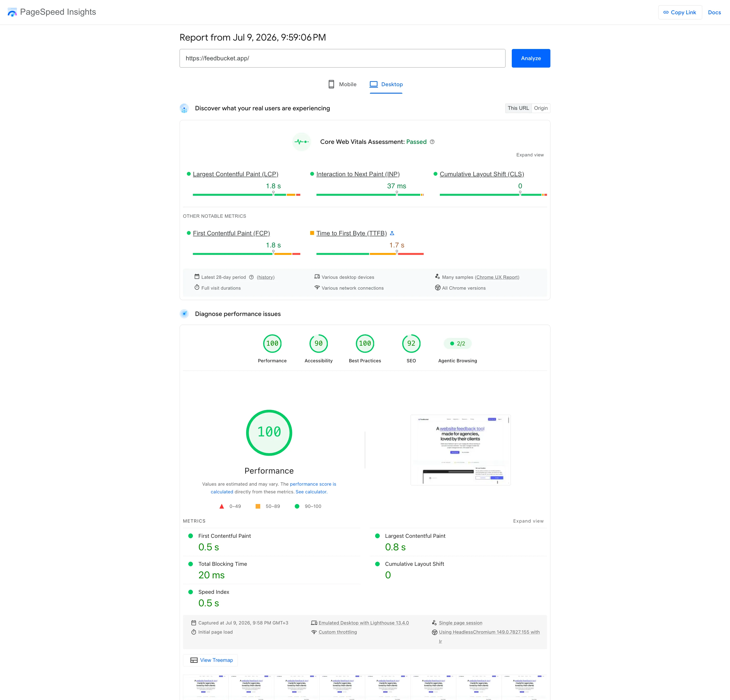Open the history link
730x700 pixels.
(x=266, y=277)
